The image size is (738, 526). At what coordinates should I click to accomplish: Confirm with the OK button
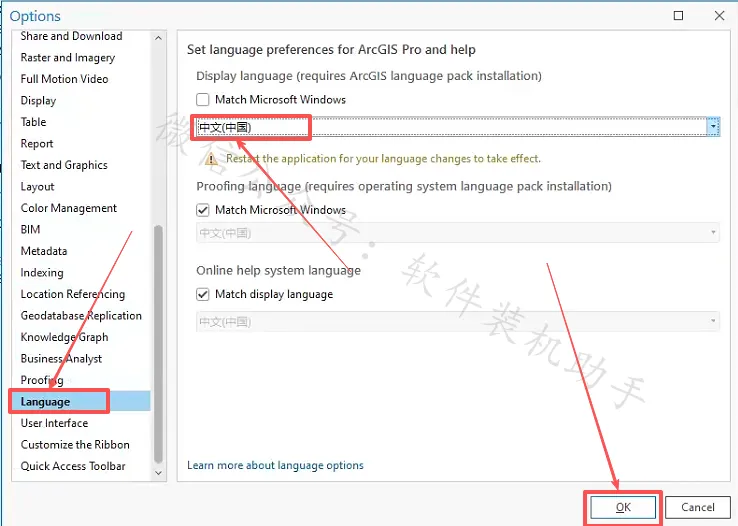(623, 507)
